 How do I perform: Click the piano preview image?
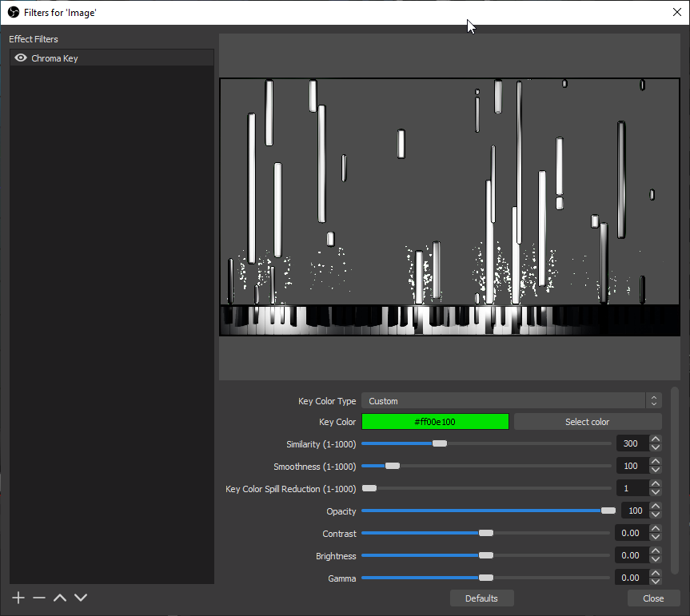point(449,207)
